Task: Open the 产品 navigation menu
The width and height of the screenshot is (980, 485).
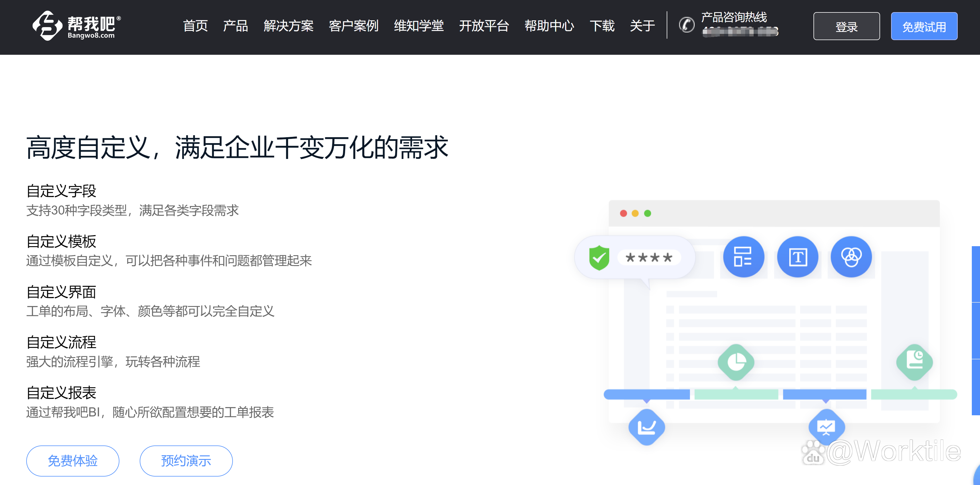Action: (235, 26)
